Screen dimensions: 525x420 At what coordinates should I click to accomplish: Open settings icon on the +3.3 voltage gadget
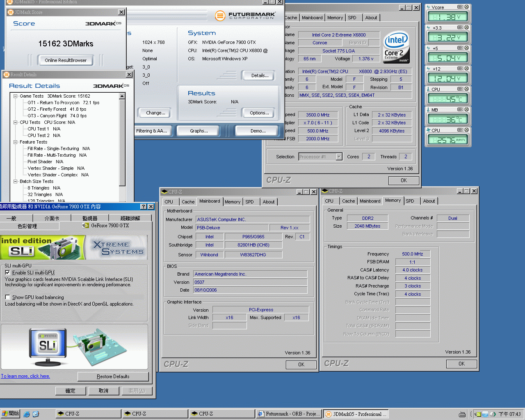pyautogui.click(x=460, y=27)
